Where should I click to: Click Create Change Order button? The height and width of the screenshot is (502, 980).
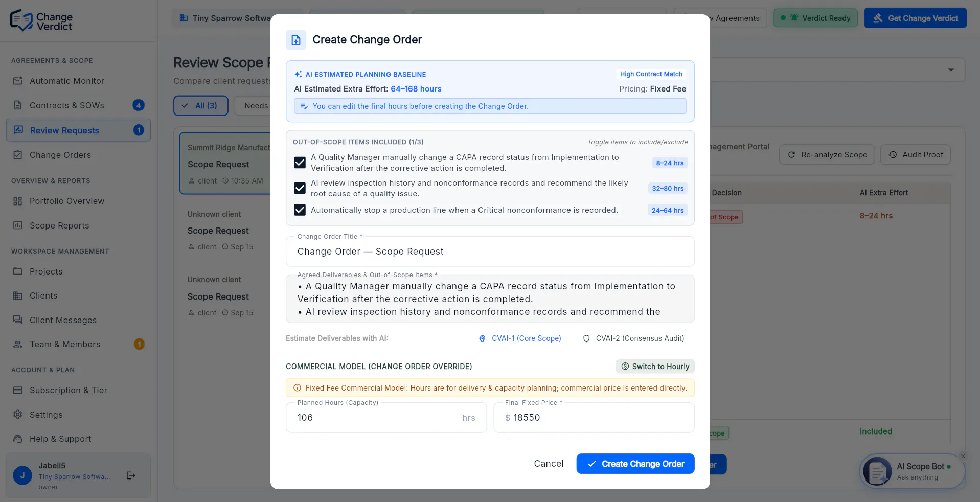[x=635, y=464]
